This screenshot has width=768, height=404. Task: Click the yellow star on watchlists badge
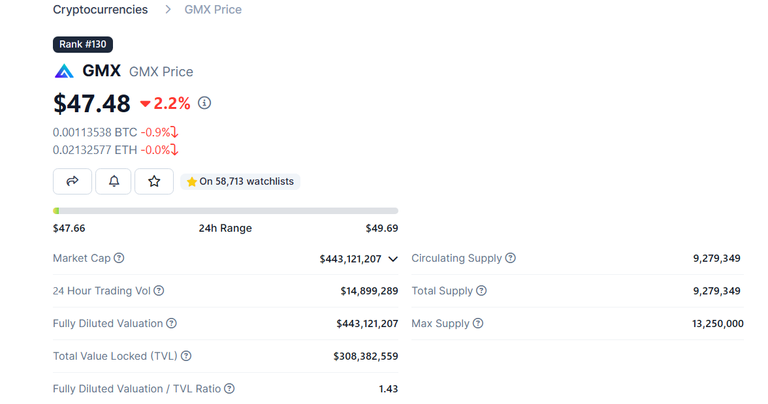(x=192, y=182)
